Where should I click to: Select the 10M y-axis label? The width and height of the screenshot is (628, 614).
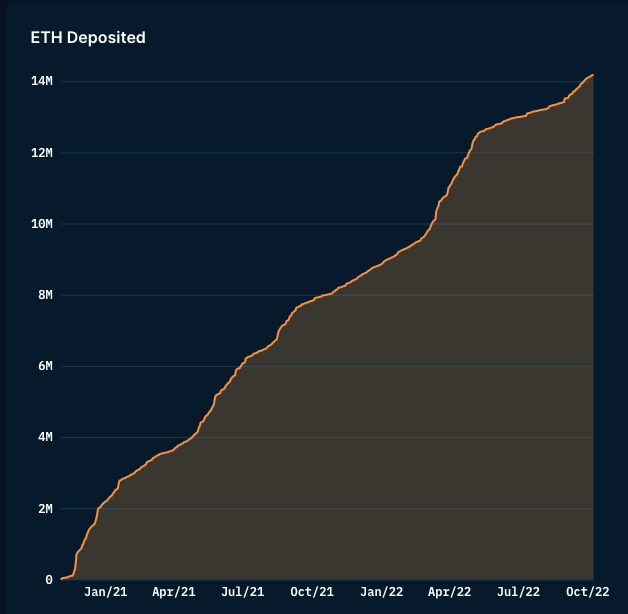(41, 224)
